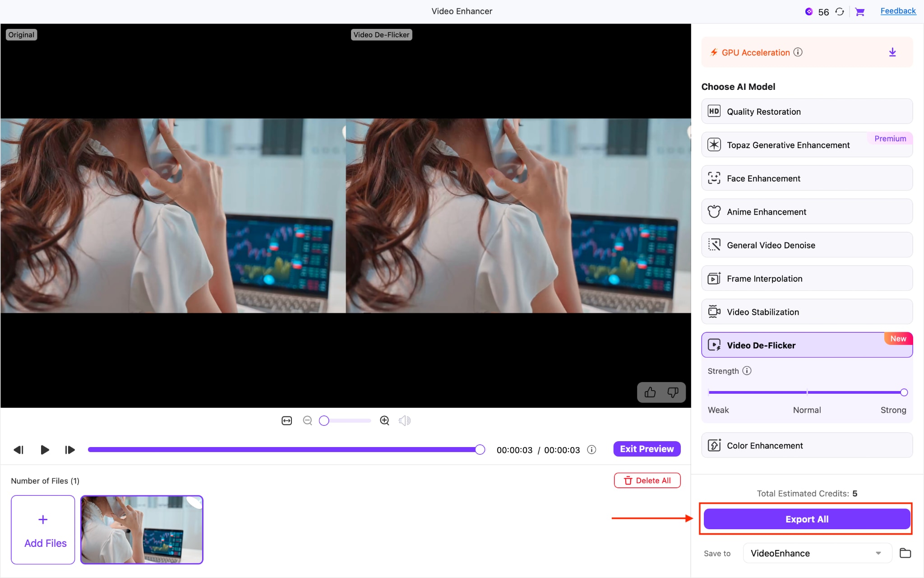This screenshot has width=924, height=578.
Task: Select Frame Interpolation model
Action: [807, 279]
